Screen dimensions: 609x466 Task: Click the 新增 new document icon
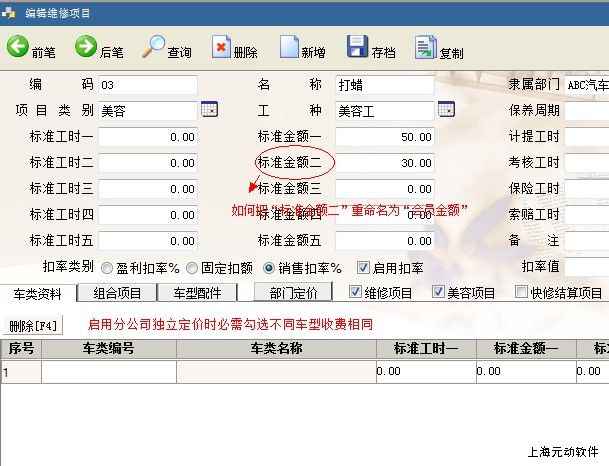coord(289,47)
